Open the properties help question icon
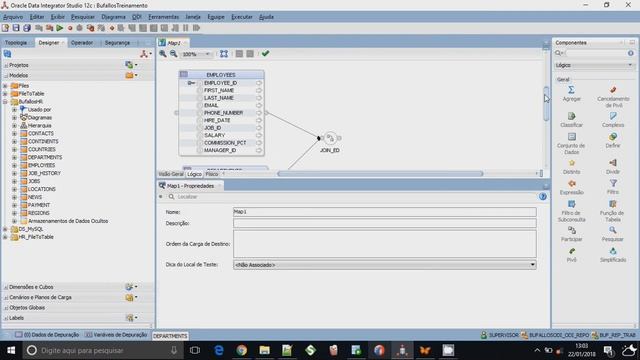 (x=542, y=196)
